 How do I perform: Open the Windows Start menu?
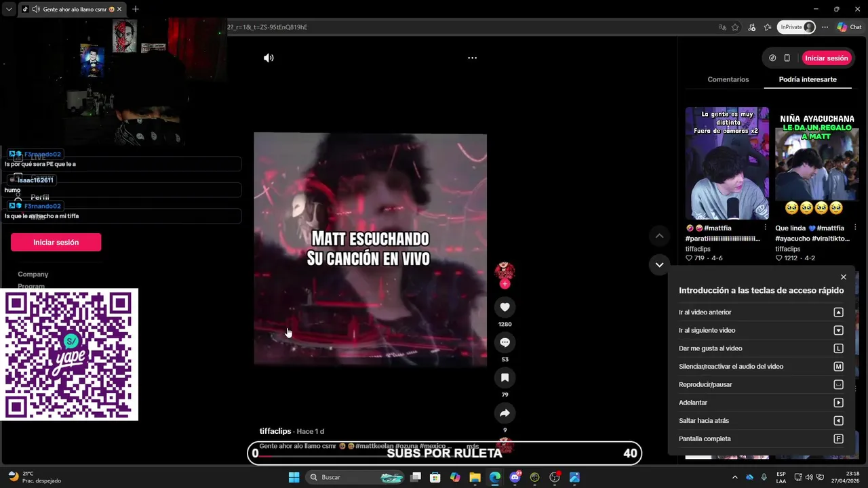click(x=294, y=477)
